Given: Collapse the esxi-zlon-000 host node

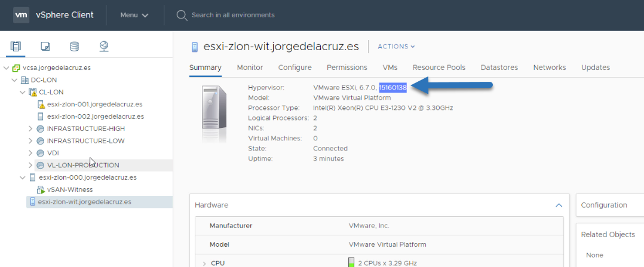Looking at the screenshot, I should click(x=23, y=178).
